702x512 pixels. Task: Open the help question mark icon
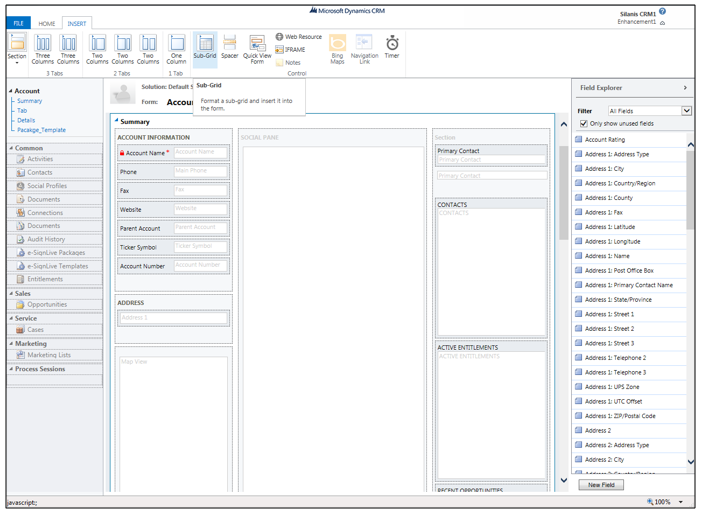[x=662, y=12]
